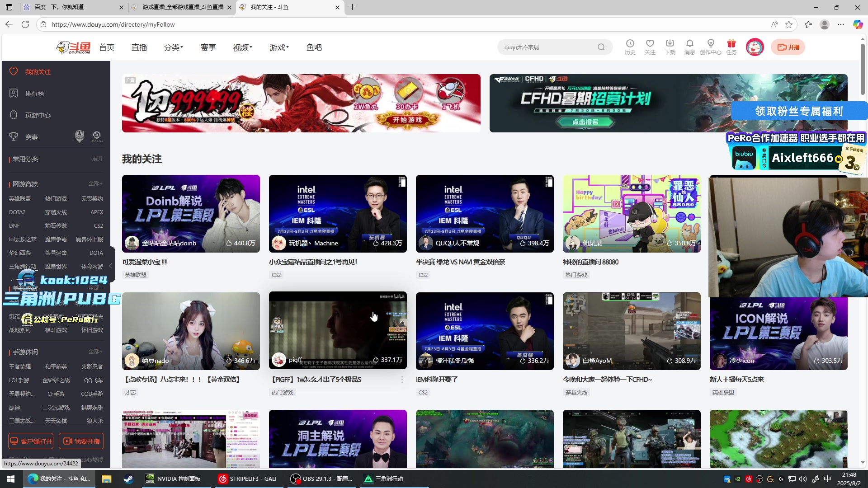Open the more-options dots on pigff card
Viewport: 868px width, 488px height.
(402, 380)
